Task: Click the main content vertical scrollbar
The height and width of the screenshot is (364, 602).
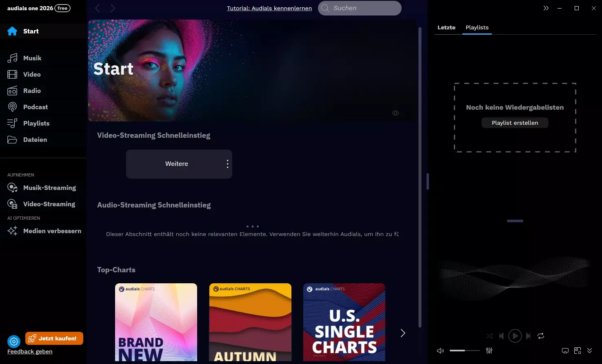Action: (420, 177)
